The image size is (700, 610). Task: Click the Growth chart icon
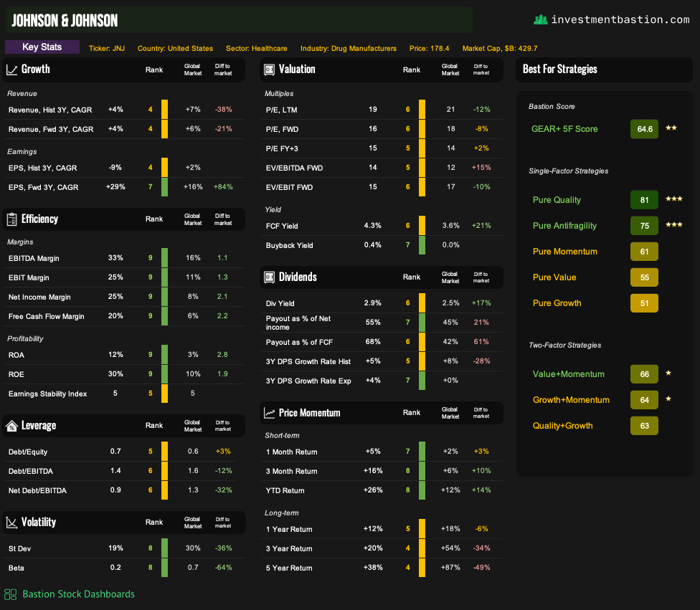coord(11,69)
